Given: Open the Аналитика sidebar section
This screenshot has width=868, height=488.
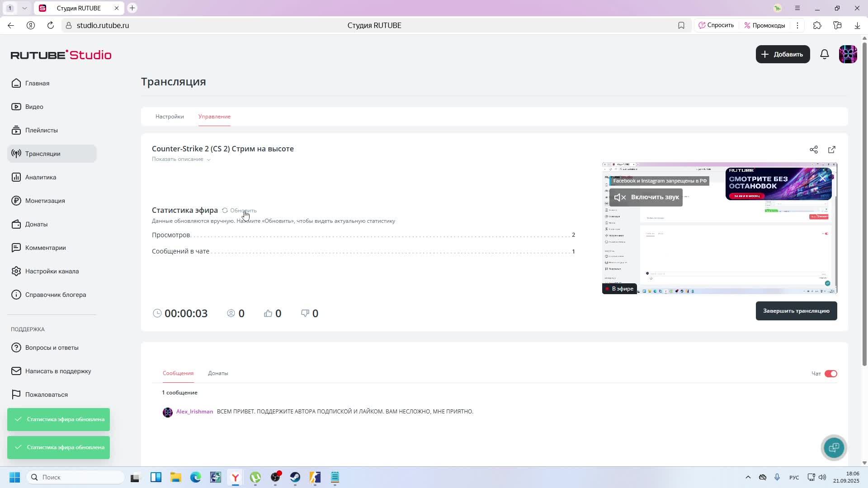Looking at the screenshot, I should coord(41,177).
